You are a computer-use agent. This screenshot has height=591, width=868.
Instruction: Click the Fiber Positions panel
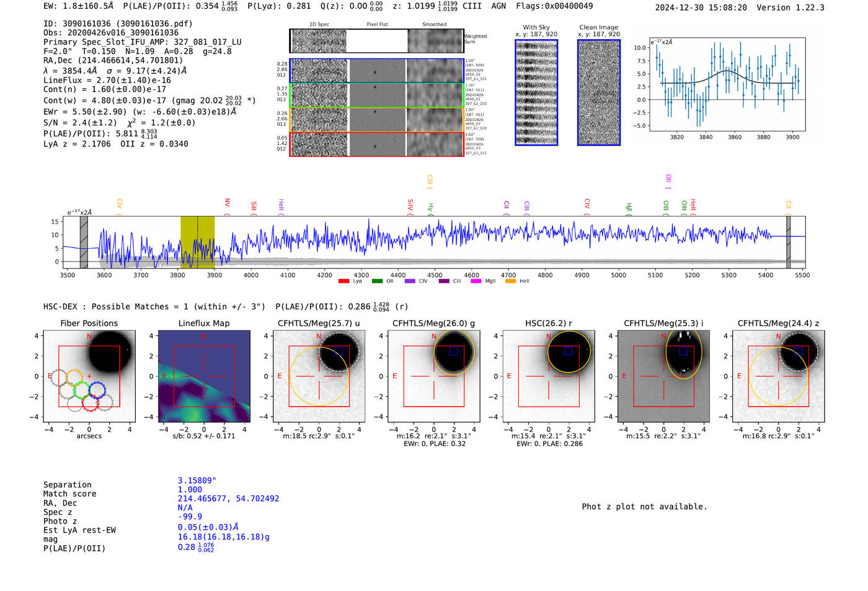click(x=89, y=376)
